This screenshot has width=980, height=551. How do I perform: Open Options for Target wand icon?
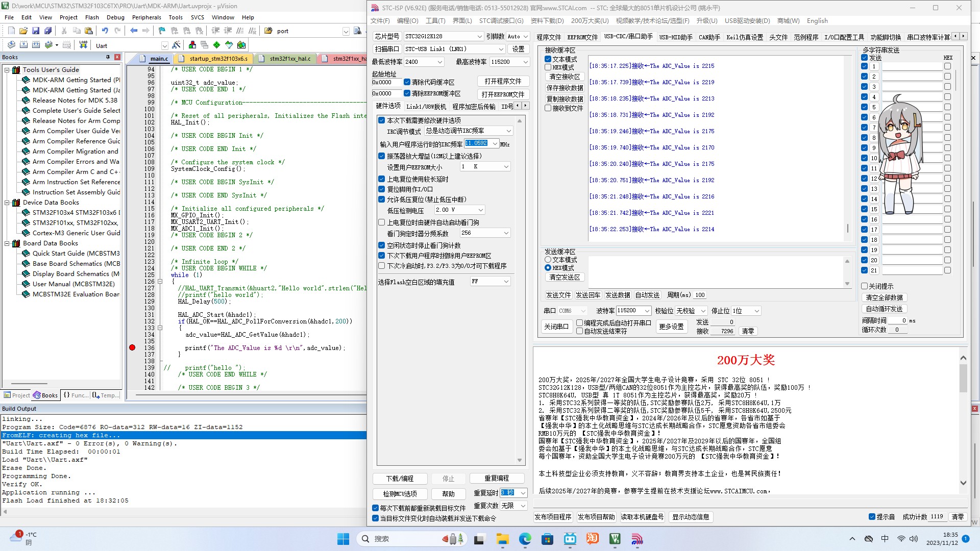176,45
